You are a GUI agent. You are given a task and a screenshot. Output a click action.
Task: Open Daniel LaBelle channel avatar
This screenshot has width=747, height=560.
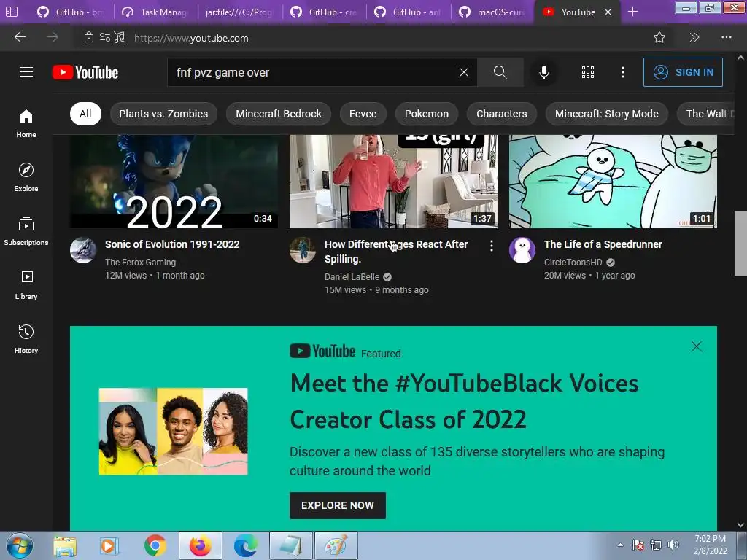[x=303, y=250]
